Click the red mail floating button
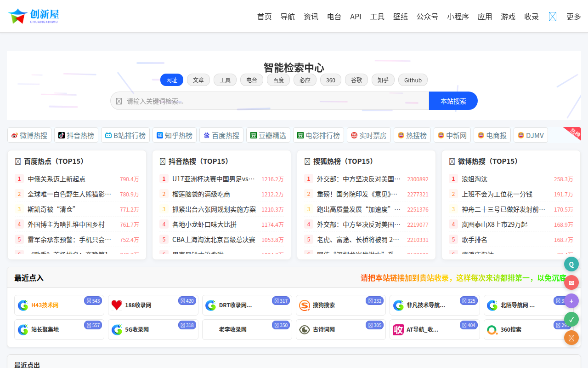 pyautogui.click(x=571, y=282)
